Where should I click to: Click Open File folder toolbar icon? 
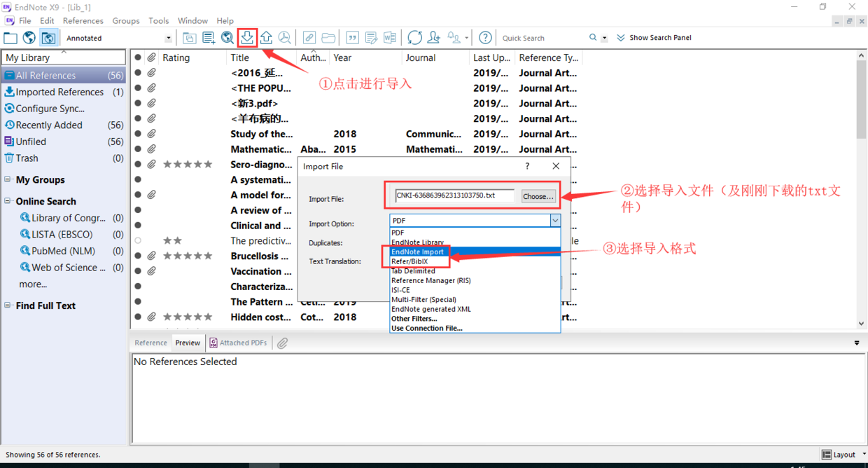coord(328,38)
